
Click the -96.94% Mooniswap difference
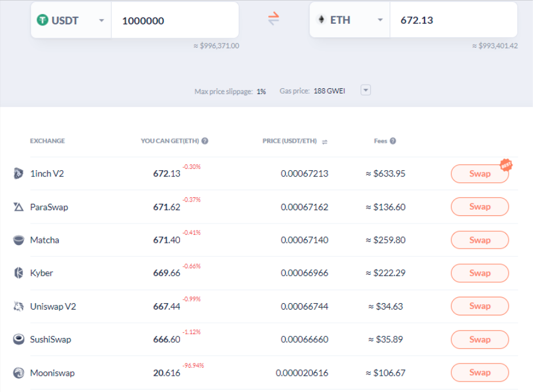[193, 365]
